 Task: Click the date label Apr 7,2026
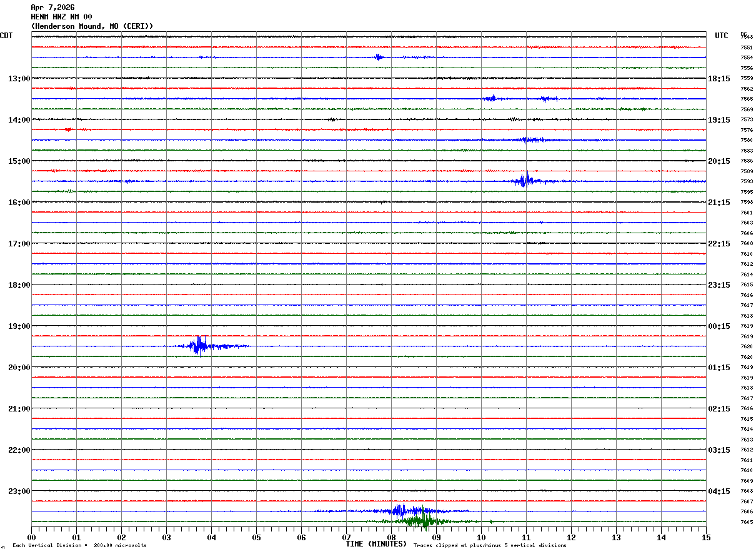(52, 8)
